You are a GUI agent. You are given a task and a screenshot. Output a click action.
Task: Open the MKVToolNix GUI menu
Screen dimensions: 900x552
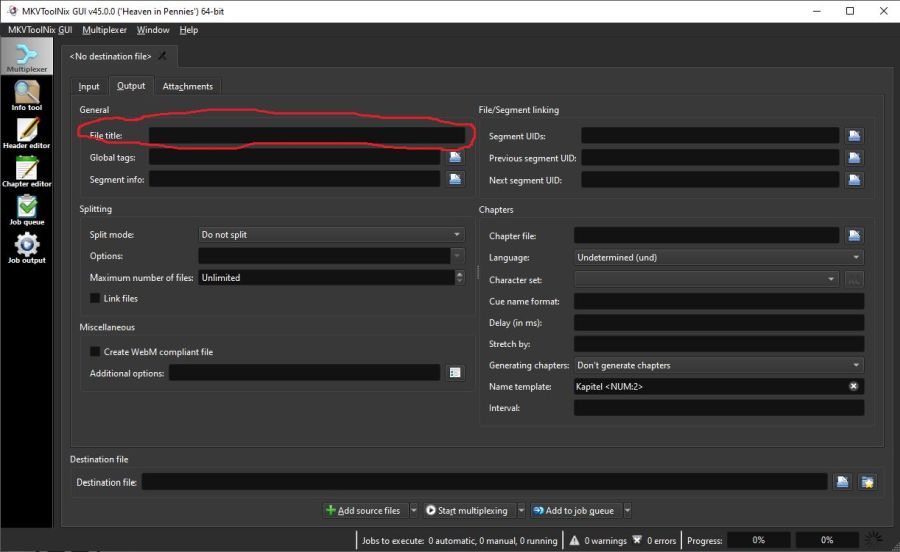coord(40,30)
